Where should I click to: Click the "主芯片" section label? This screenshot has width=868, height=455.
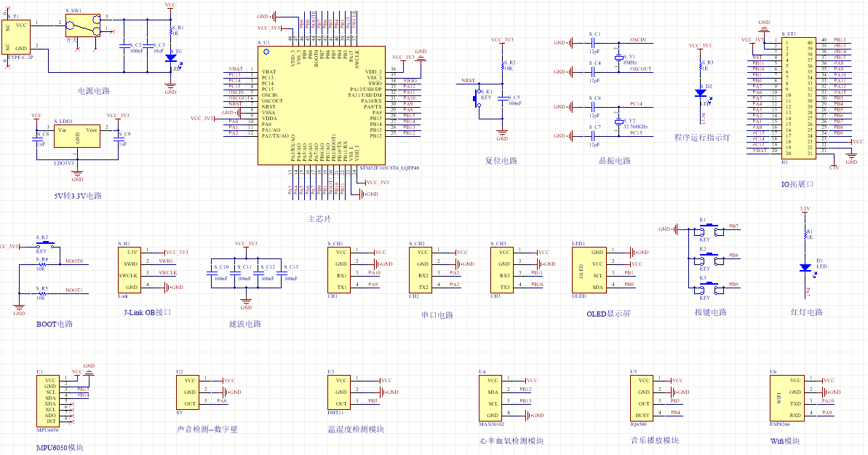click(319, 219)
